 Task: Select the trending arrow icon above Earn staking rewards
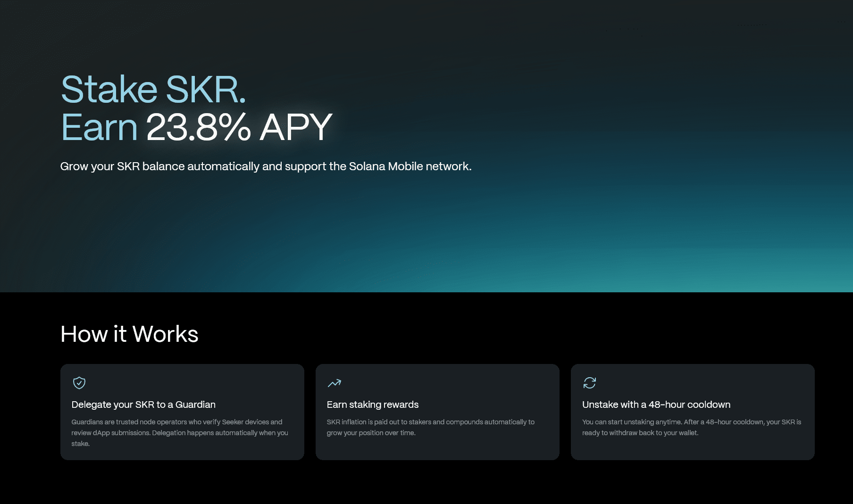pos(335,383)
